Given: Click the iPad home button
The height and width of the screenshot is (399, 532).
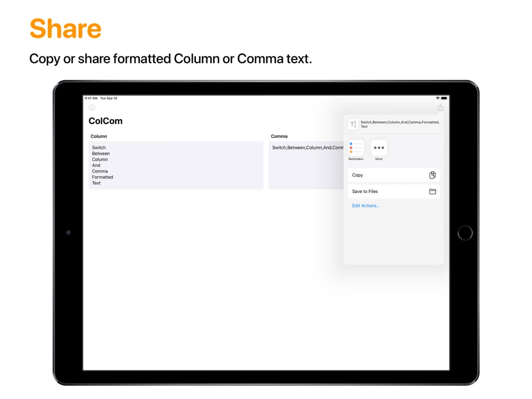Looking at the screenshot, I should 465,233.
